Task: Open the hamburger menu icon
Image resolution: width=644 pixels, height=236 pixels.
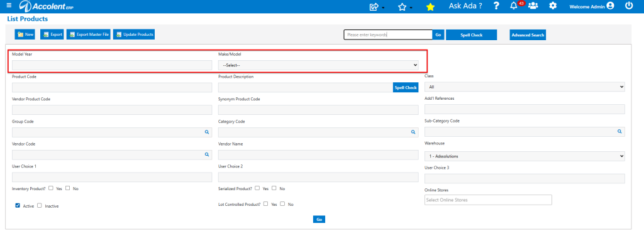Action: pos(9,6)
